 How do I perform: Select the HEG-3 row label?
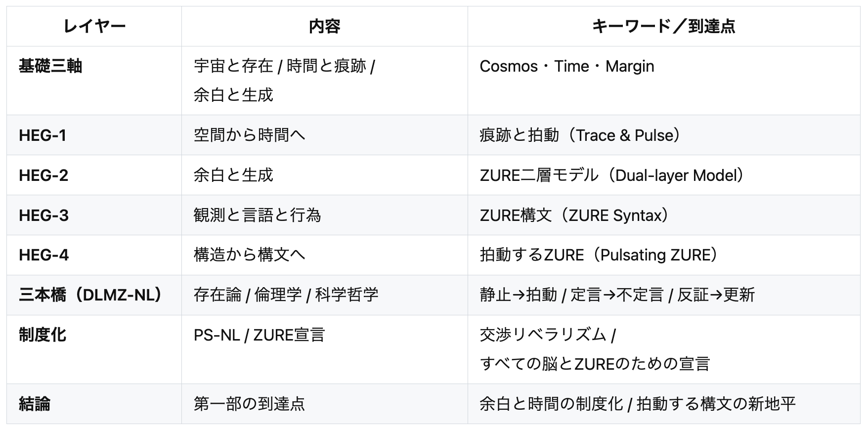click(43, 215)
